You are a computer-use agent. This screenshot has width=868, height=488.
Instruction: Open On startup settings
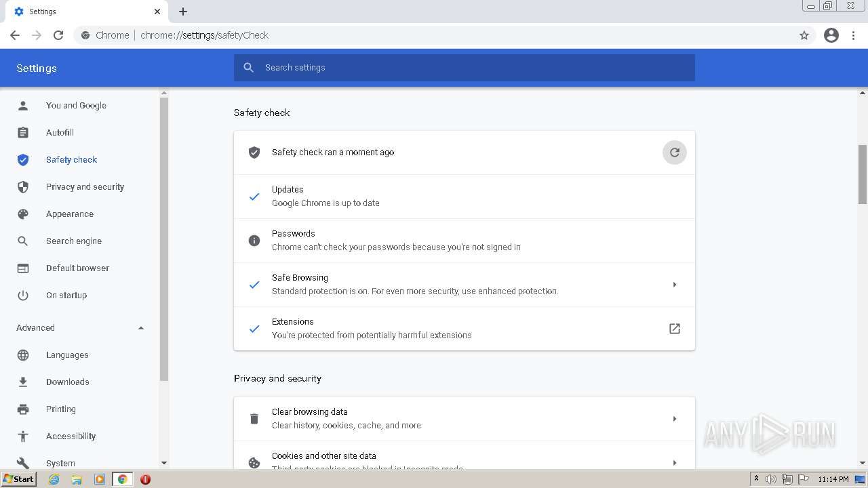click(66, 296)
